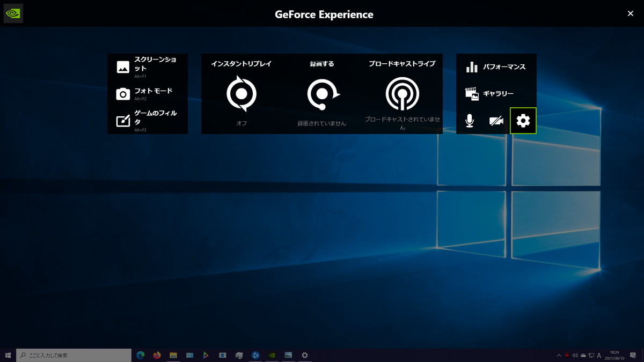The width and height of the screenshot is (644, 362).
Task: Click the gallery clapperboard icon
Action: pyautogui.click(x=472, y=94)
